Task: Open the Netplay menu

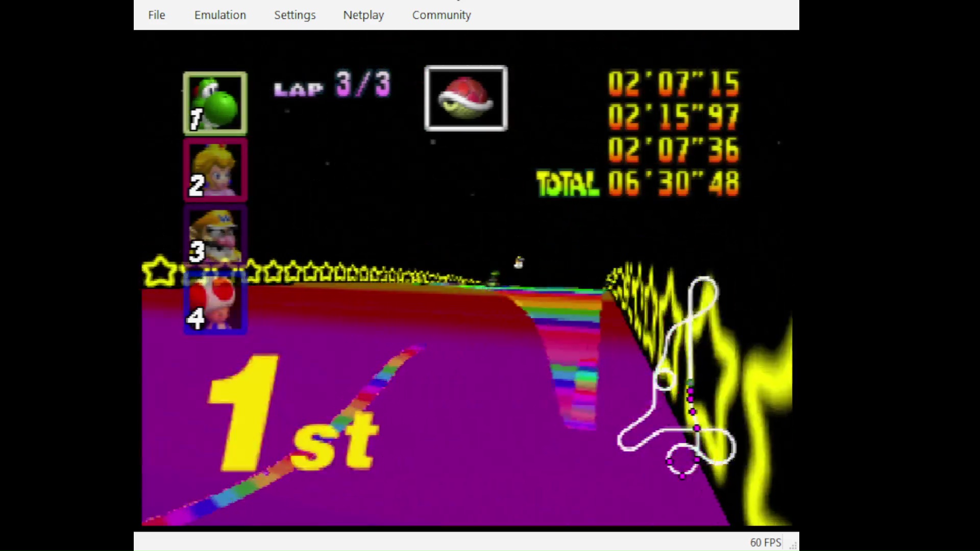Action: tap(363, 15)
